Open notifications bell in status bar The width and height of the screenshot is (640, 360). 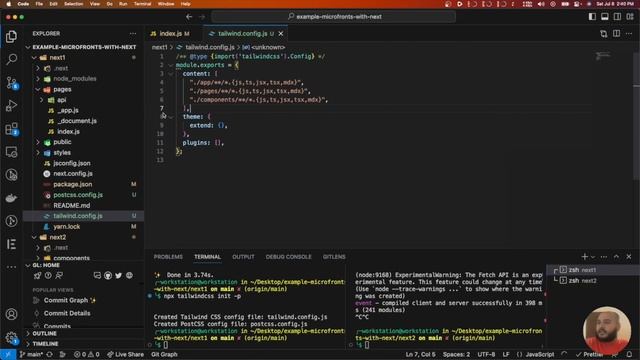(x=629, y=354)
